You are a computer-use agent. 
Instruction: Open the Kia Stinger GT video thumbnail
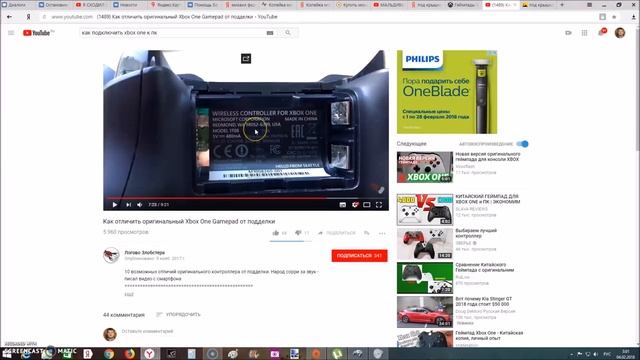point(425,312)
